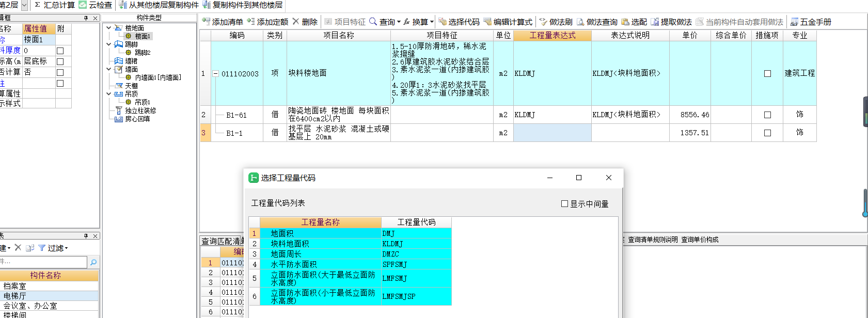Click 查询清单规则说明 tab
868x318 pixels.
click(x=652, y=240)
